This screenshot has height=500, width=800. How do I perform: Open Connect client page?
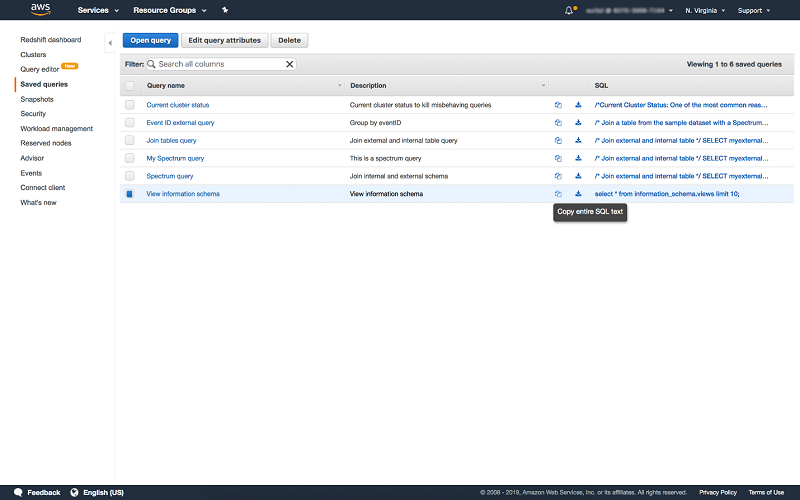point(43,188)
